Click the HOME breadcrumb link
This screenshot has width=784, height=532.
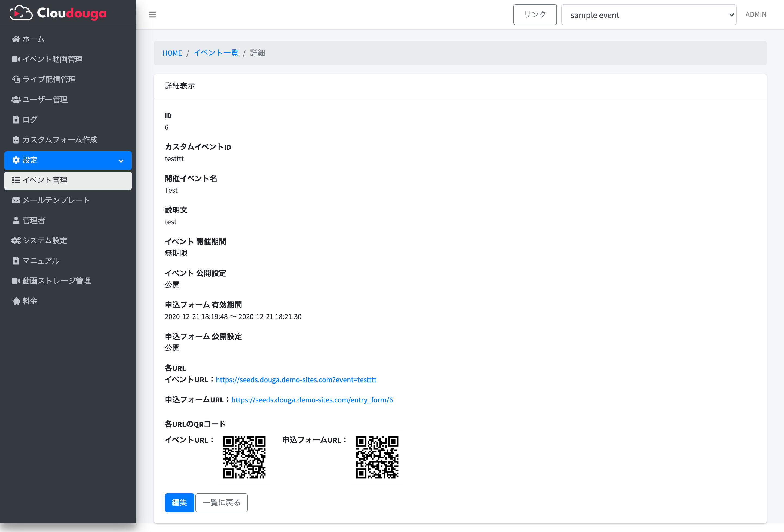tap(172, 53)
